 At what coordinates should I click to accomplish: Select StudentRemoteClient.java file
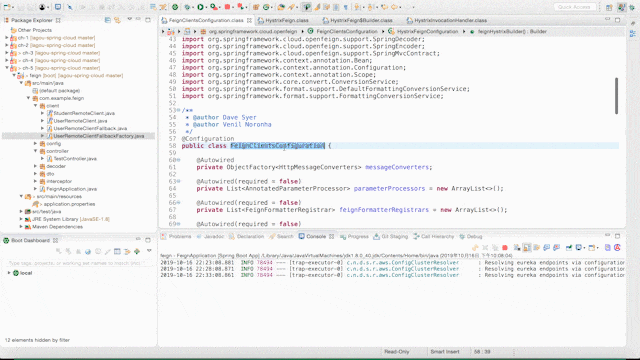pyautogui.click(x=84, y=113)
